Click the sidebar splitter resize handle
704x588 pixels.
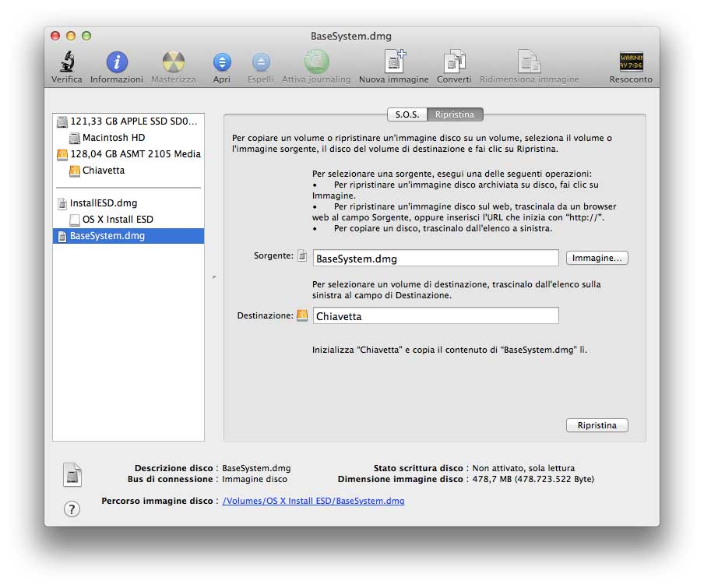214,277
